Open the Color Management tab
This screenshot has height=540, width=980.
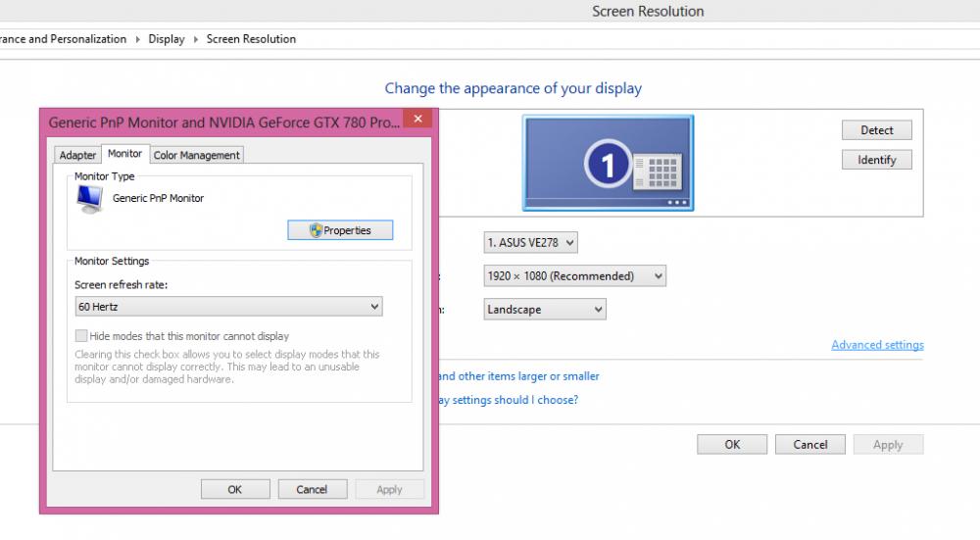pyautogui.click(x=196, y=155)
